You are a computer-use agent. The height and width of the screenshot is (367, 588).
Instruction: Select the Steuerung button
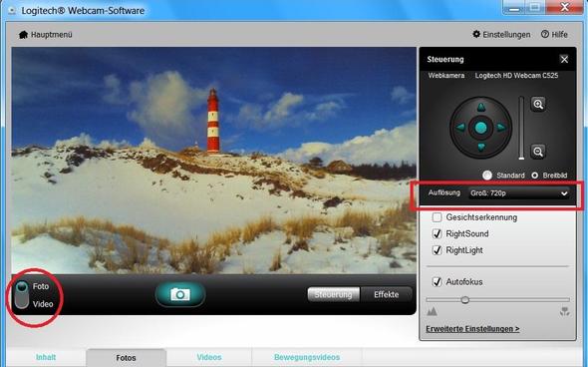tap(334, 294)
